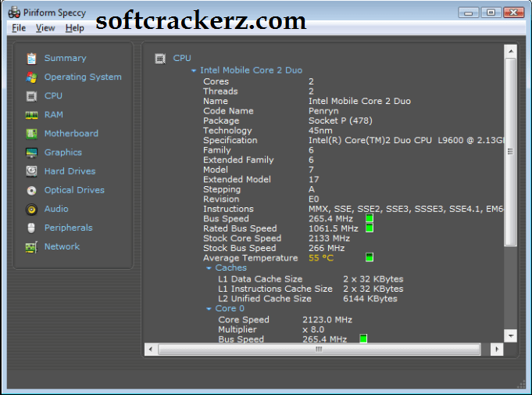
Task: Click the Peripherals mouse icon
Action: click(31, 228)
